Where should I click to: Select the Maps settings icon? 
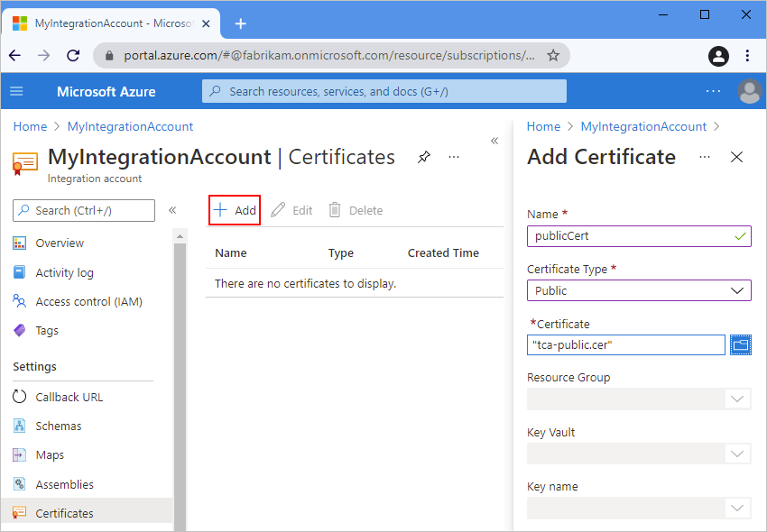click(x=20, y=454)
